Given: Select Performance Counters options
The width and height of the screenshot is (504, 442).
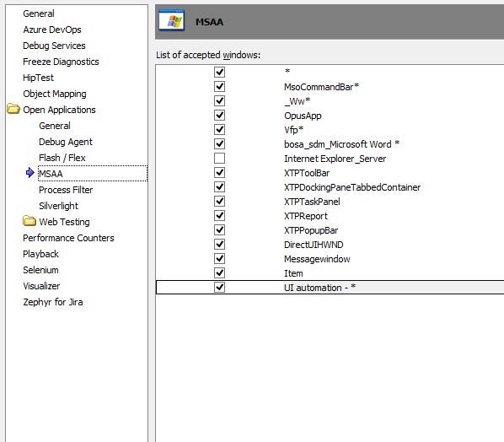Looking at the screenshot, I should (68, 238).
